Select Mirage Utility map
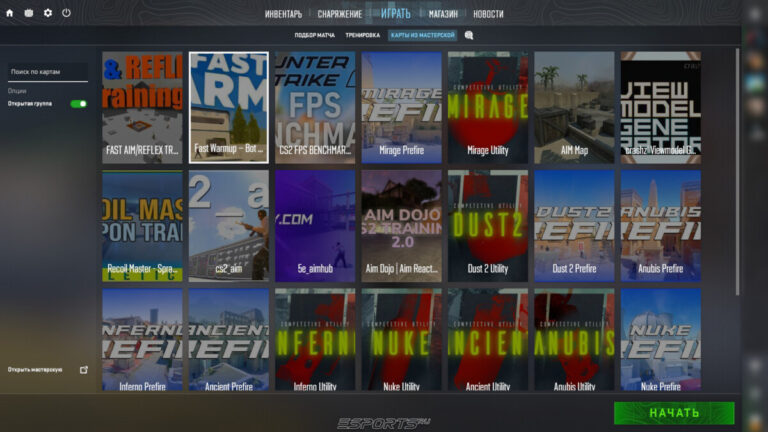This screenshot has height=432, width=768. [x=488, y=107]
